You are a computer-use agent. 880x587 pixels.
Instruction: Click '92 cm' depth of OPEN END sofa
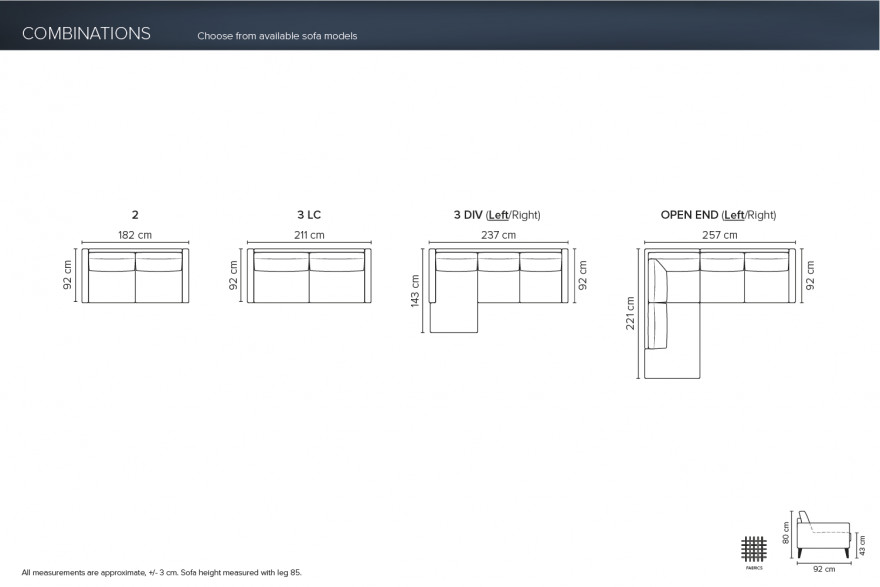click(x=810, y=275)
